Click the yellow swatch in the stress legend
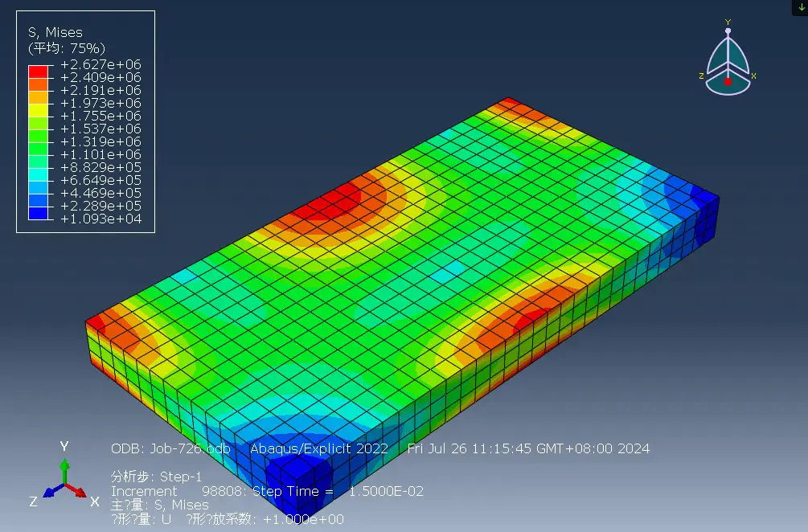 (38, 110)
